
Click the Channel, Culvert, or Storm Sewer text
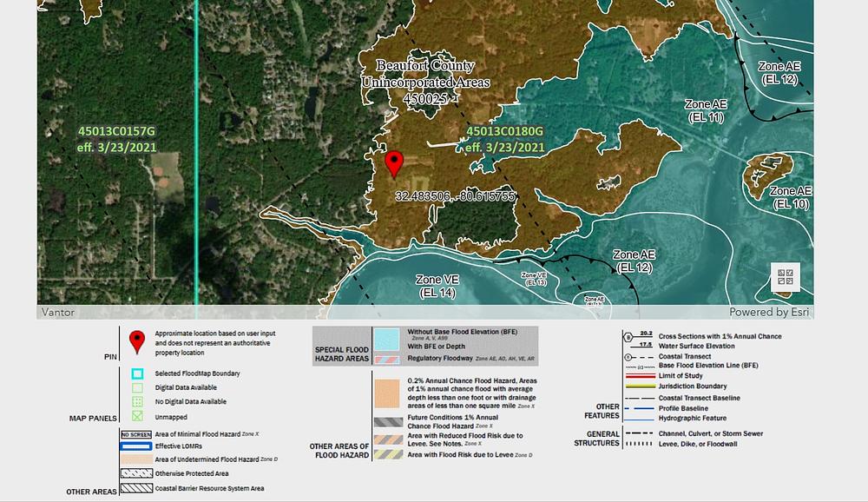[x=711, y=434]
